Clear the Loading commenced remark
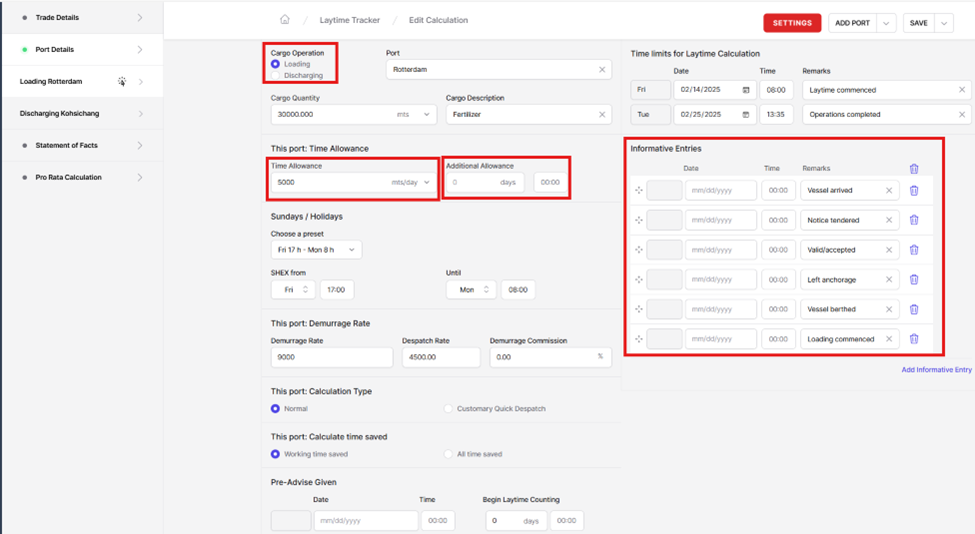 [889, 339]
